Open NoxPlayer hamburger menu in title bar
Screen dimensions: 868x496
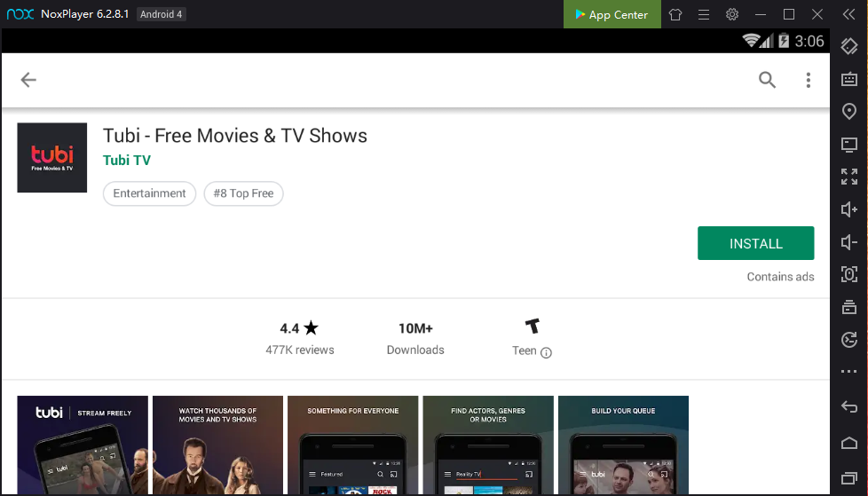[x=704, y=14]
